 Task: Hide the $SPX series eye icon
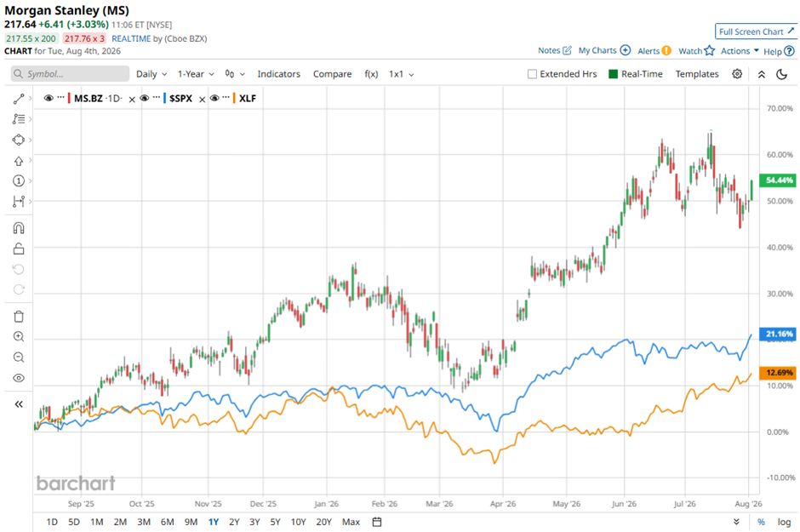click(x=145, y=98)
